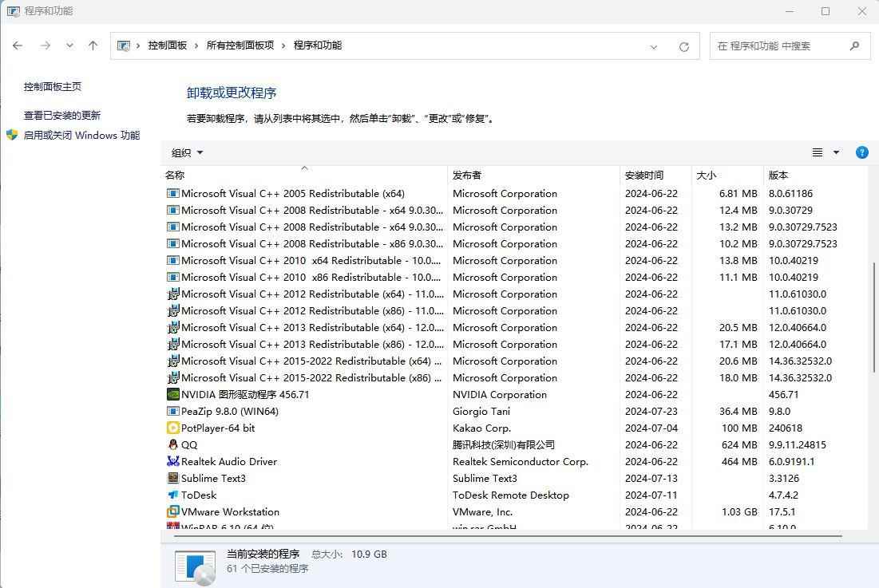Image resolution: width=879 pixels, height=588 pixels.
Task: Open 查看已安装的更新 link
Action: click(62, 116)
